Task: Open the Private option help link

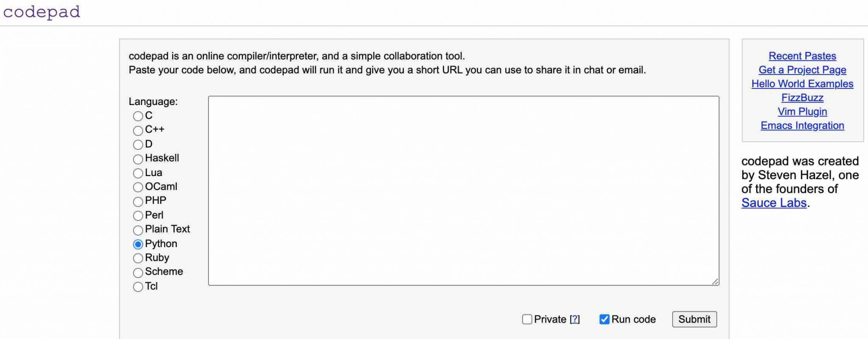Action: (575, 320)
